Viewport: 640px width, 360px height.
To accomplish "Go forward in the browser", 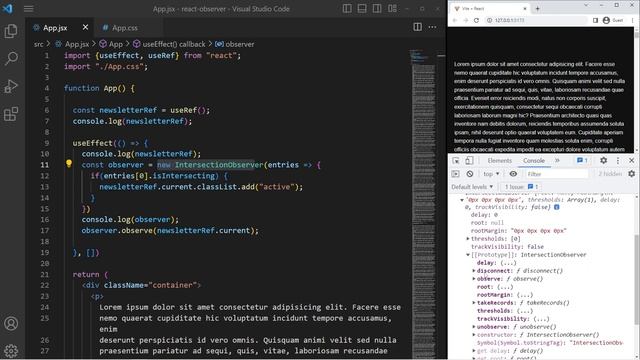I will tap(465, 20).
